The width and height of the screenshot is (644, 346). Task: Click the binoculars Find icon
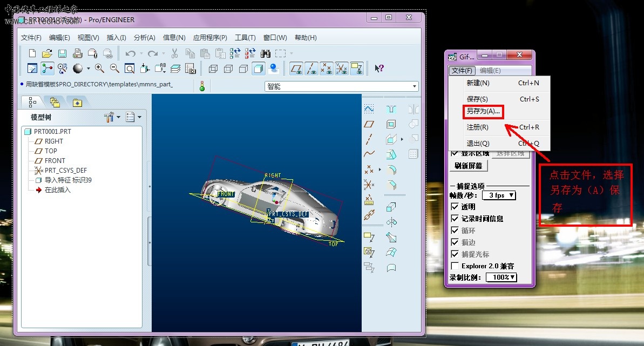[x=266, y=53]
